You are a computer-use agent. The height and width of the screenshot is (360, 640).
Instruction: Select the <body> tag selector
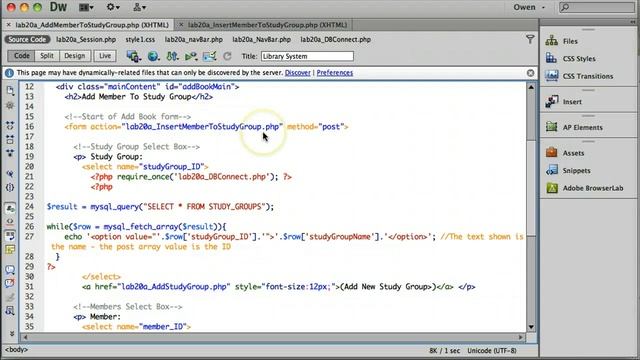tap(16, 350)
